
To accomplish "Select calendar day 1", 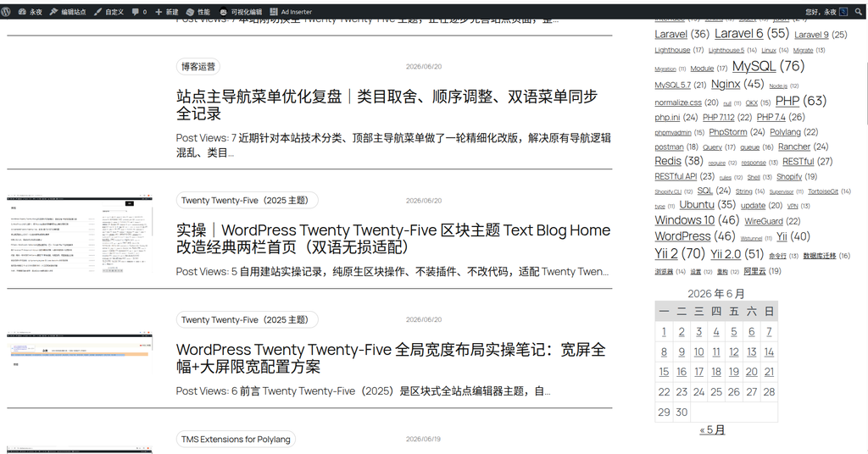I will click(x=664, y=332).
